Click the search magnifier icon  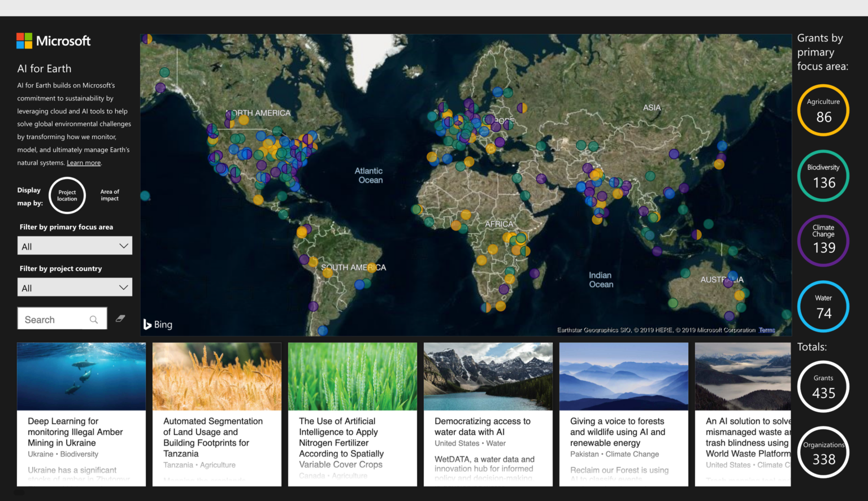[94, 319]
